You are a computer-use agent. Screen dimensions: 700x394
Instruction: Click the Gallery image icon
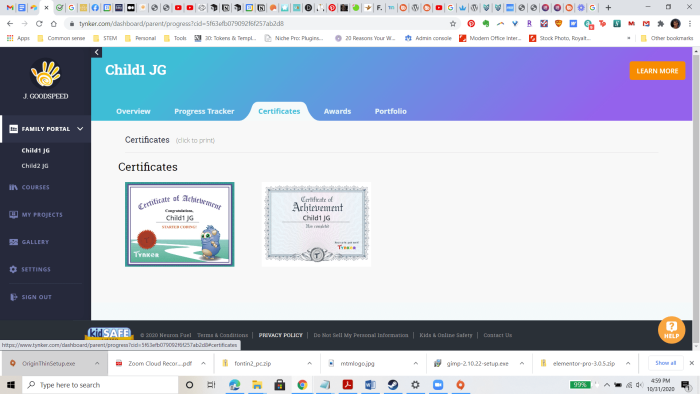click(13, 242)
